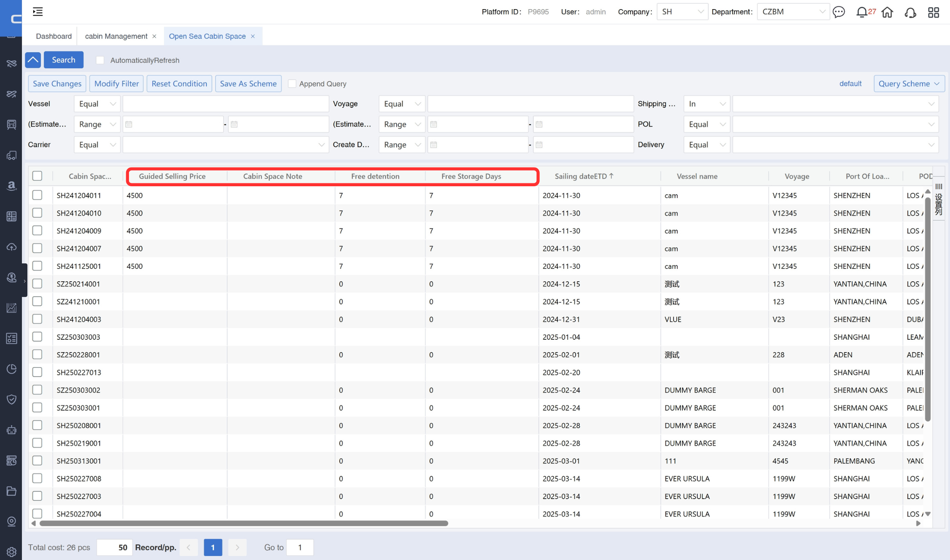
Task: Open Vessel operator Equal dropdown
Action: click(x=97, y=104)
